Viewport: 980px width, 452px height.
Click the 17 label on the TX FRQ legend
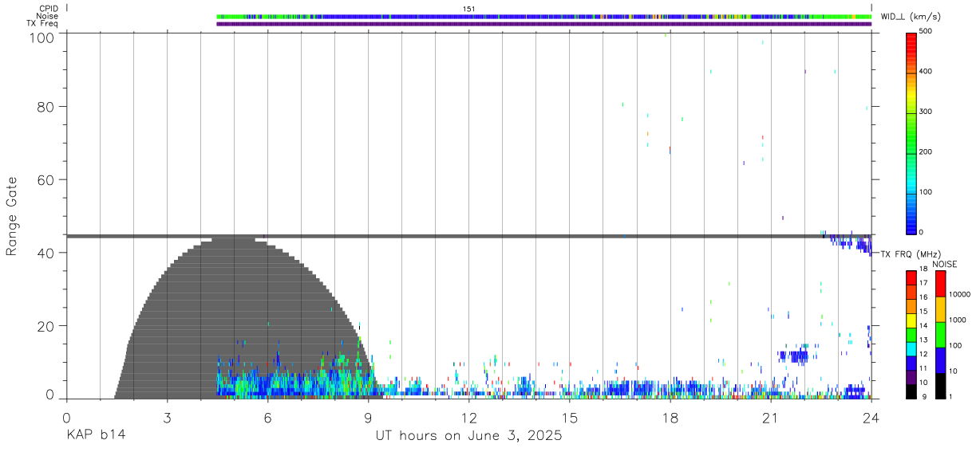[923, 283]
